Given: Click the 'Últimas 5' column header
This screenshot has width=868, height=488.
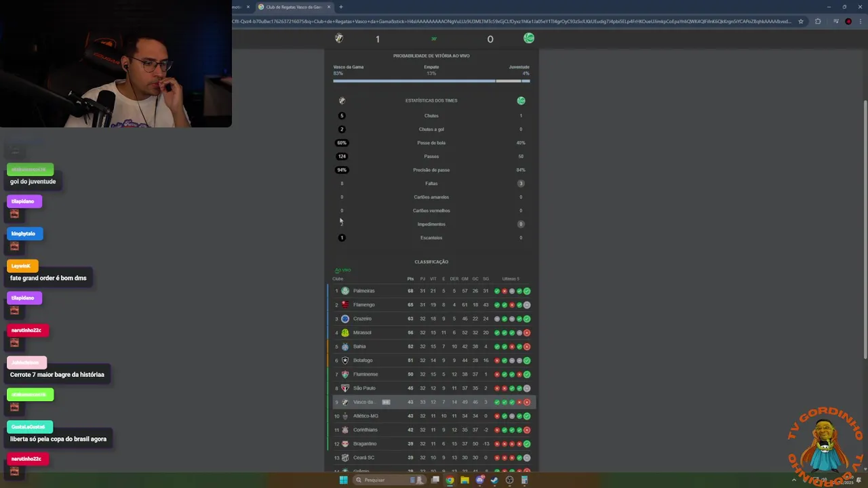Looking at the screenshot, I should pos(511,279).
